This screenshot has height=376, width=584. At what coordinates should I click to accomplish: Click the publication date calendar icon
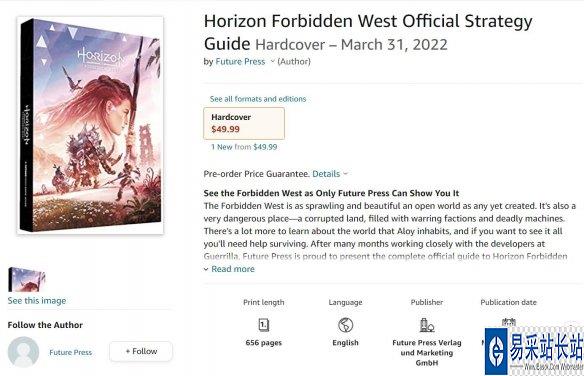pos(508,322)
